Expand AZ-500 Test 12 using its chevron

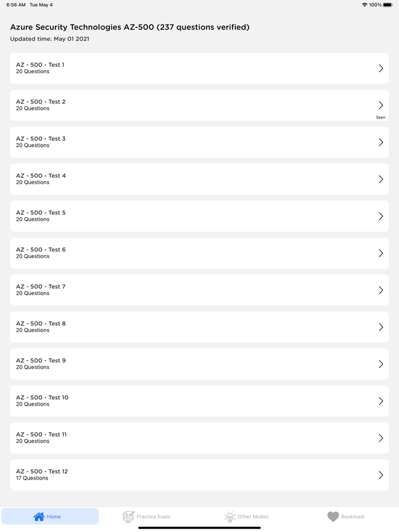coord(381,475)
